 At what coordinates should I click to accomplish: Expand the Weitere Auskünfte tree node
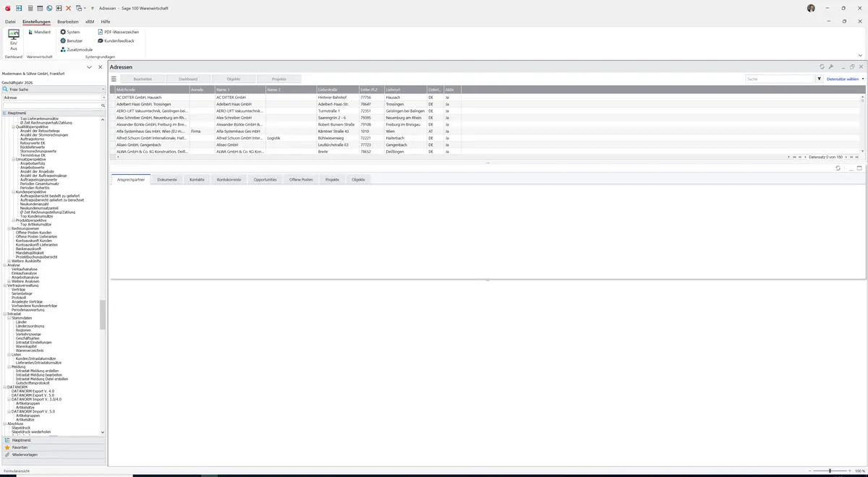tap(9, 261)
